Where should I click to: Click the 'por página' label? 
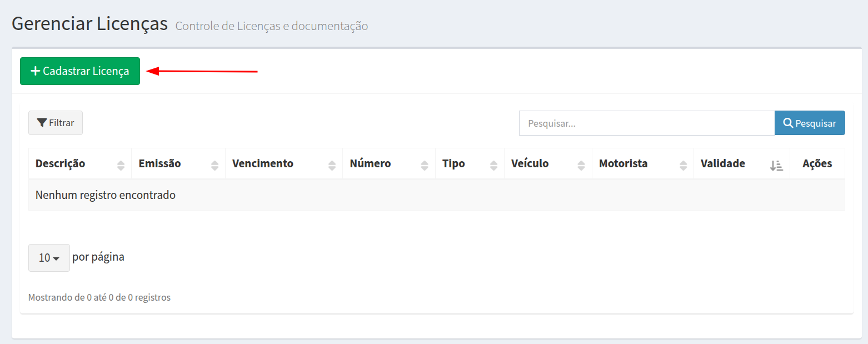[x=98, y=257]
